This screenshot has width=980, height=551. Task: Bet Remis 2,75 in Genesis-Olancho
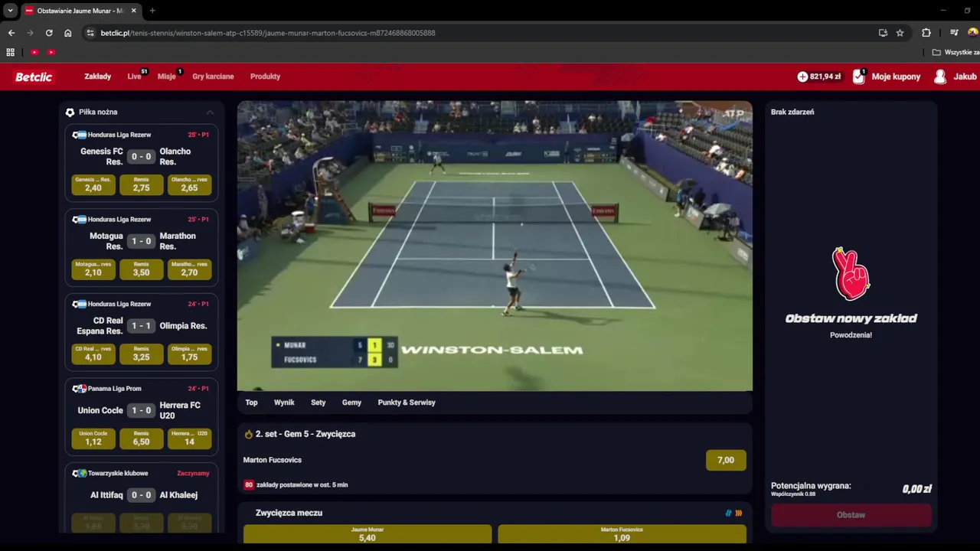pos(141,184)
